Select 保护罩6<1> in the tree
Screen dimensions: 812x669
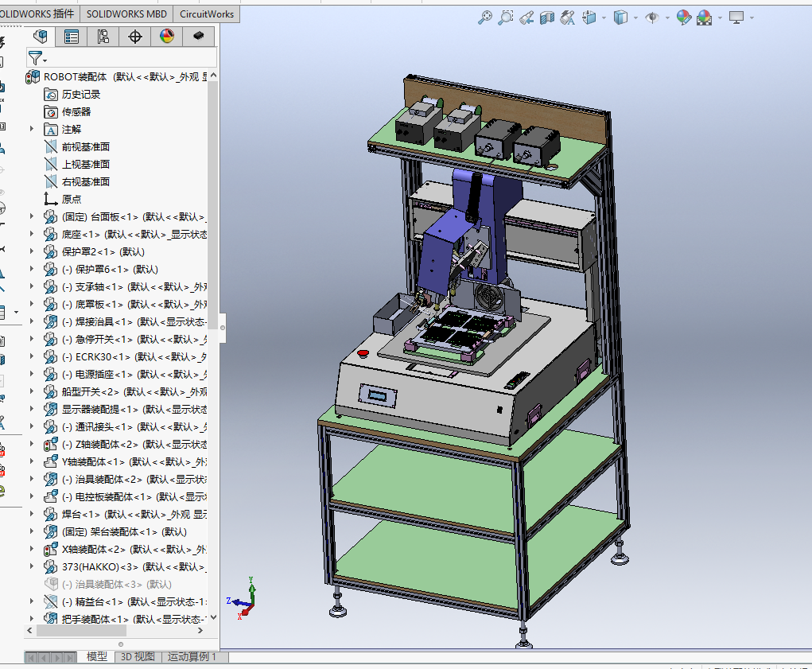[x=110, y=269]
